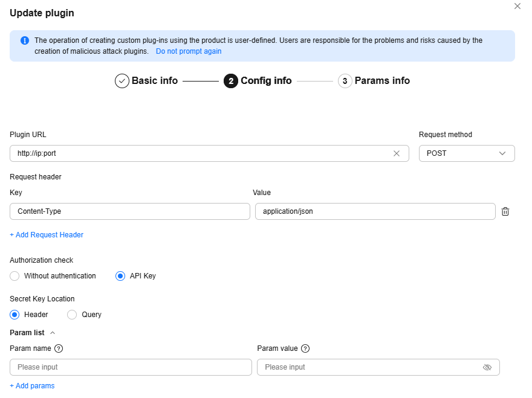This screenshot has width=532, height=398.
Task: Select API Key authorization option
Action: [121, 276]
